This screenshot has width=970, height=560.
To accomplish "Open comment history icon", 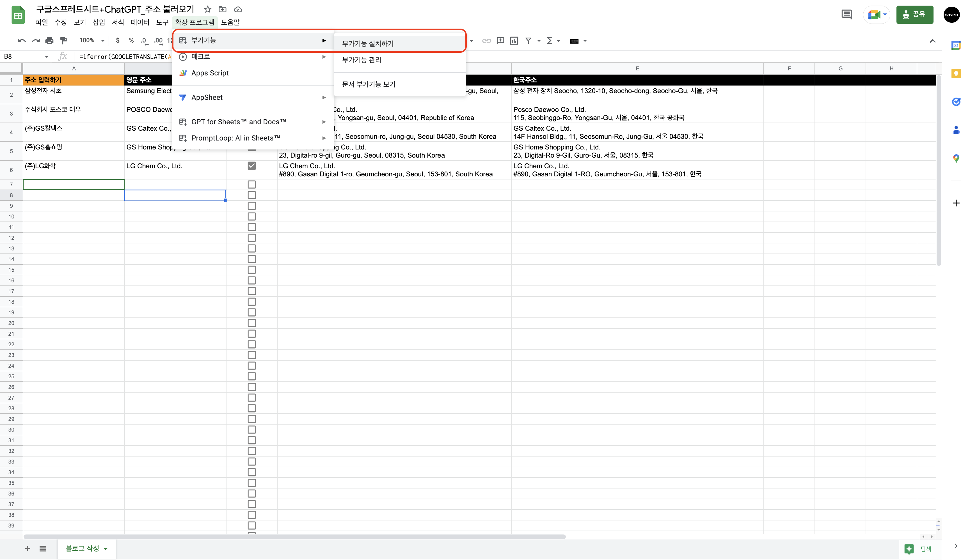I will 847,15.
